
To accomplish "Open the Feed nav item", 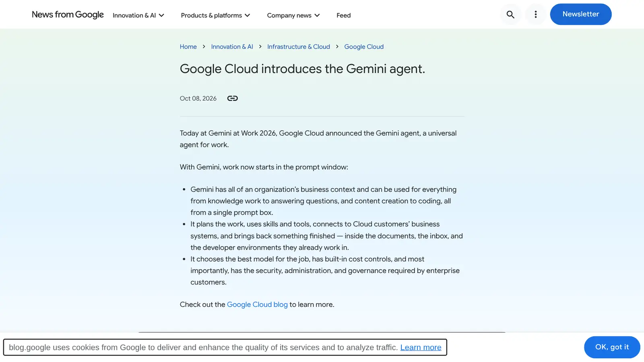I will pos(343,15).
